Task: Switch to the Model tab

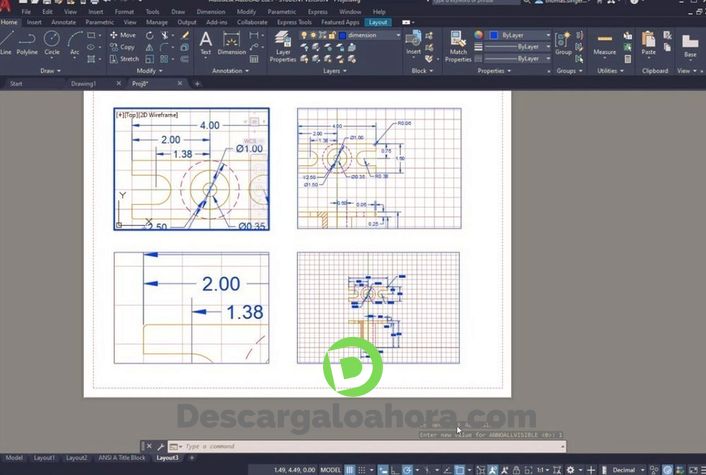Action: pyautogui.click(x=14, y=458)
